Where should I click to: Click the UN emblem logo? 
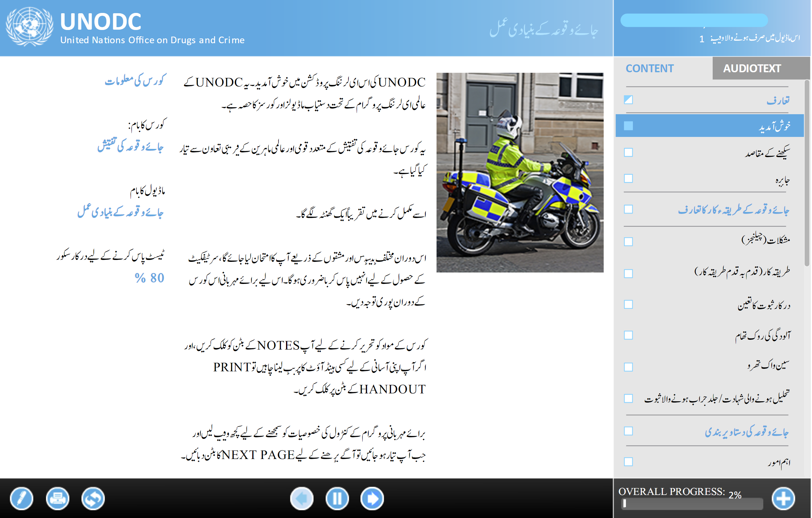(30, 26)
